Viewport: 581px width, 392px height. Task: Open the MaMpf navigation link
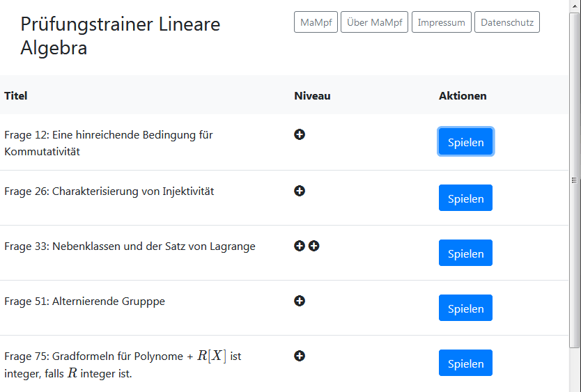(x=316, y=22)
